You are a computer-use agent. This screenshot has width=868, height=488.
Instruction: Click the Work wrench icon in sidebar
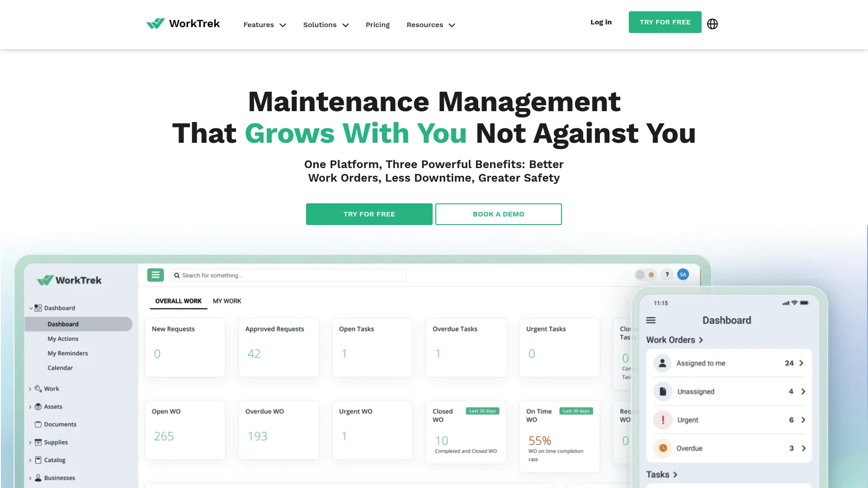point(38,389)
